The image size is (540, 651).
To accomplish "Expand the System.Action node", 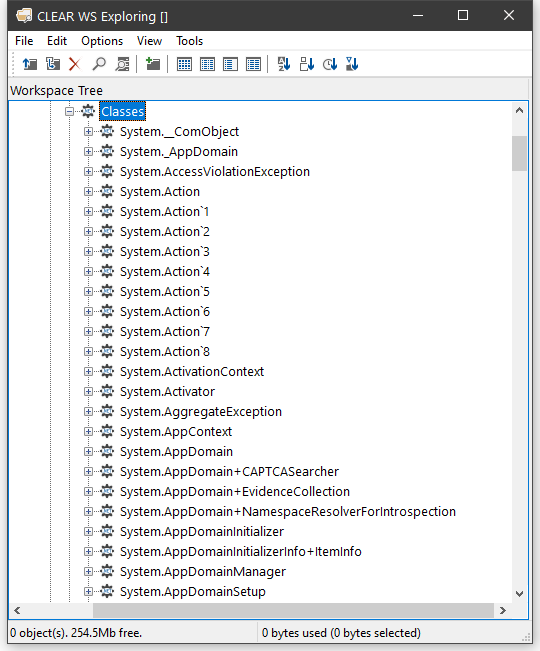I will pyautogui.click(x=88, y=191).
